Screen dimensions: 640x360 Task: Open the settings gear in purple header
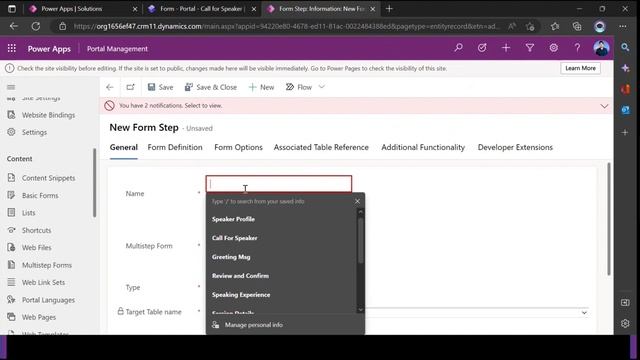coord(553,48)
